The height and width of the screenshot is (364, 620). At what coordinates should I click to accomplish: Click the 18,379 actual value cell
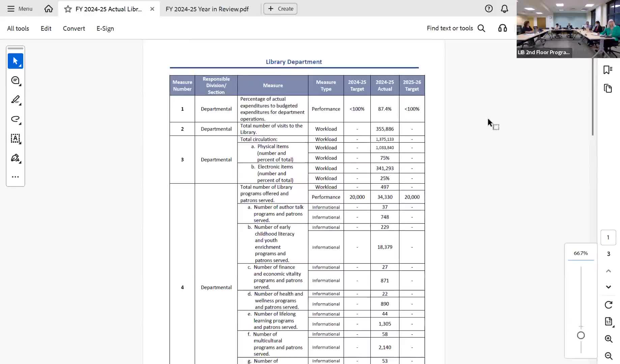coord(385,247)
